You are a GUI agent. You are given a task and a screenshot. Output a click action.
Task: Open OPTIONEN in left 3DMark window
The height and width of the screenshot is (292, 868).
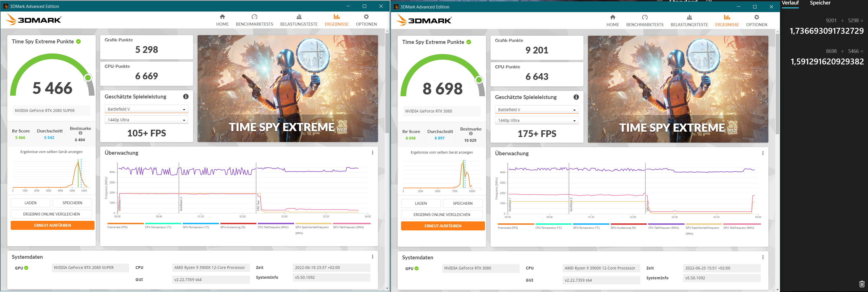click(366, 20)
